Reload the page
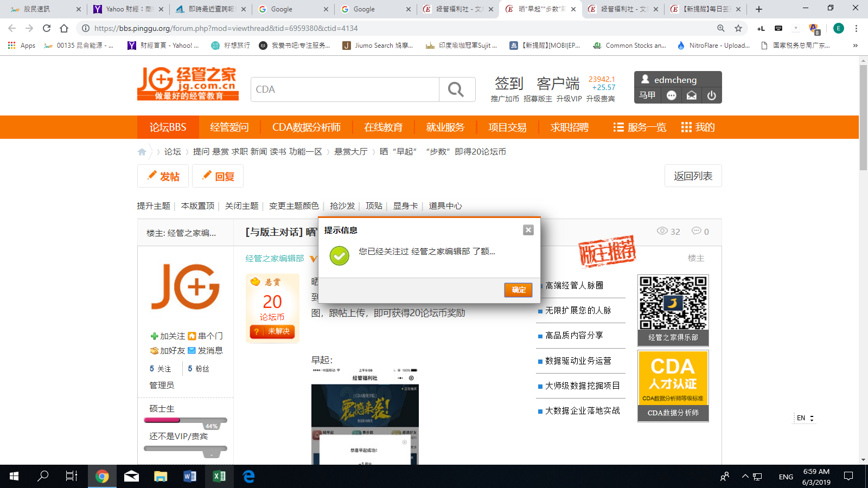868x488 pixels. coord(47,28)
